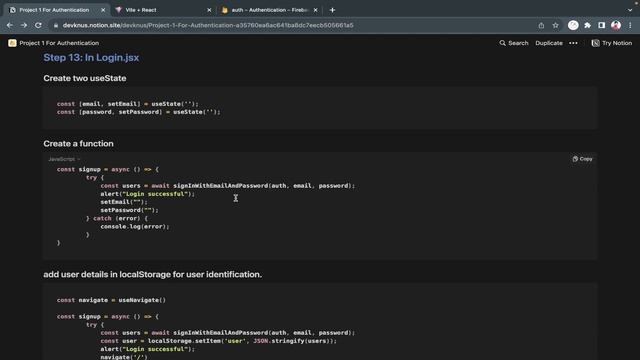Open Notion page Search

(x=513, y=43)
